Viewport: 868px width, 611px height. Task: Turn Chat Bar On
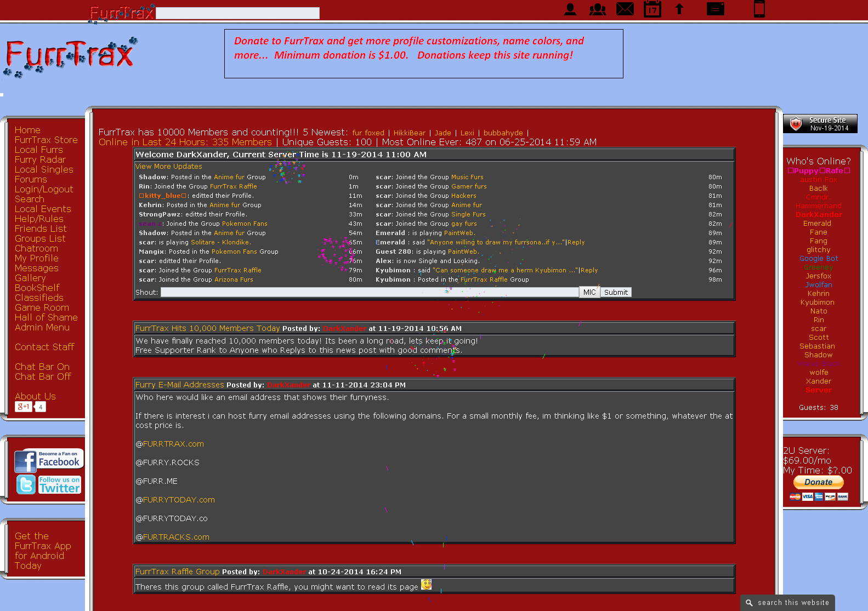[x=42, y=367]
